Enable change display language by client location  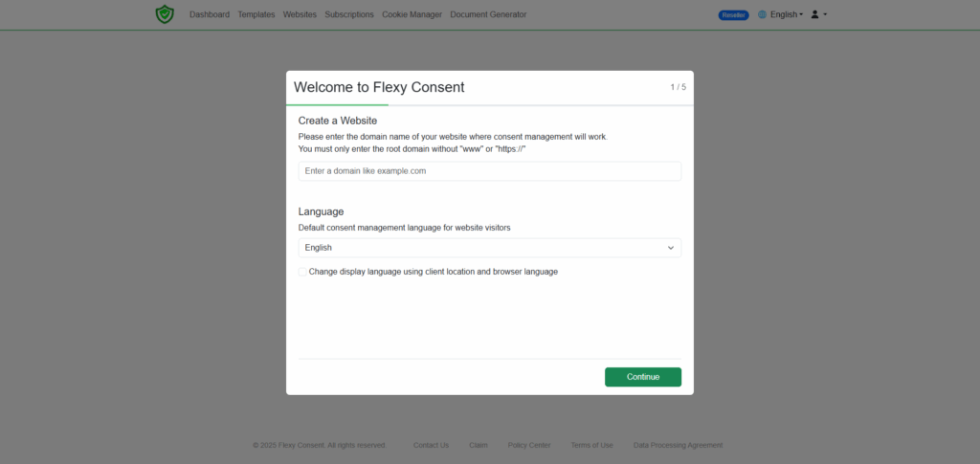(302, 272)
